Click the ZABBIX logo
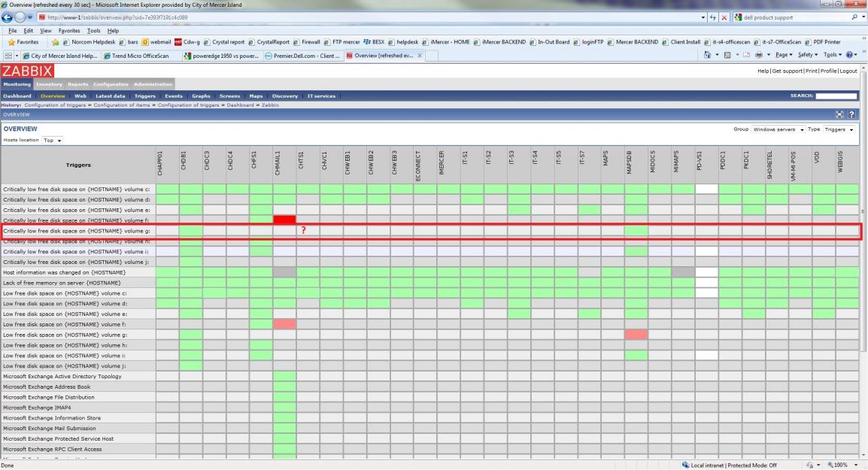Viewport: 868px width, 470px height. pos(27,71)
